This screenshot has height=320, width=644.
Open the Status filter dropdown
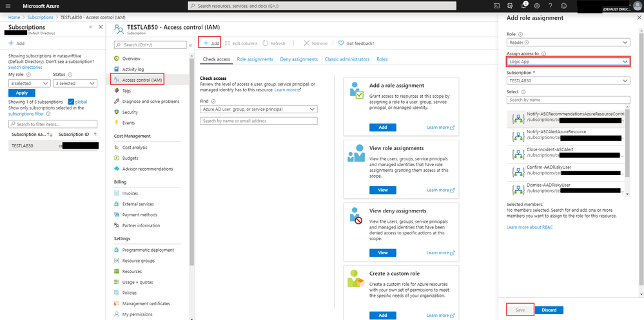(x=75, y=83)
